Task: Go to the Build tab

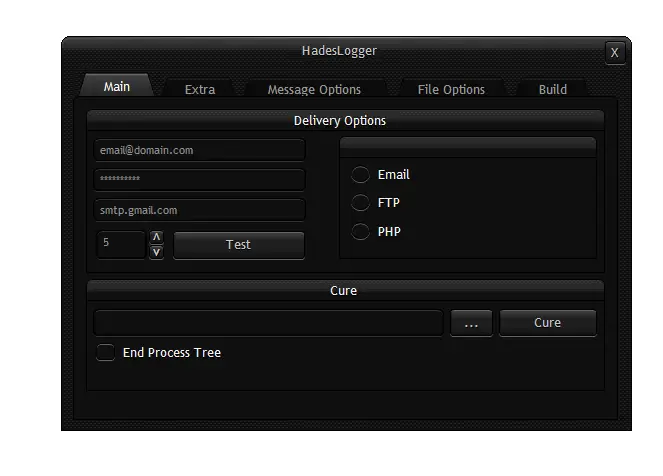Action: 553,89
